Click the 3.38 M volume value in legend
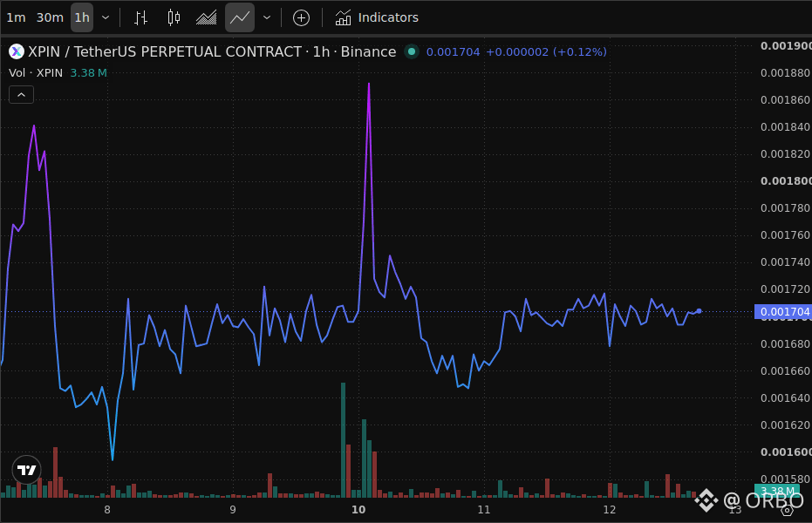 (89, 73)
